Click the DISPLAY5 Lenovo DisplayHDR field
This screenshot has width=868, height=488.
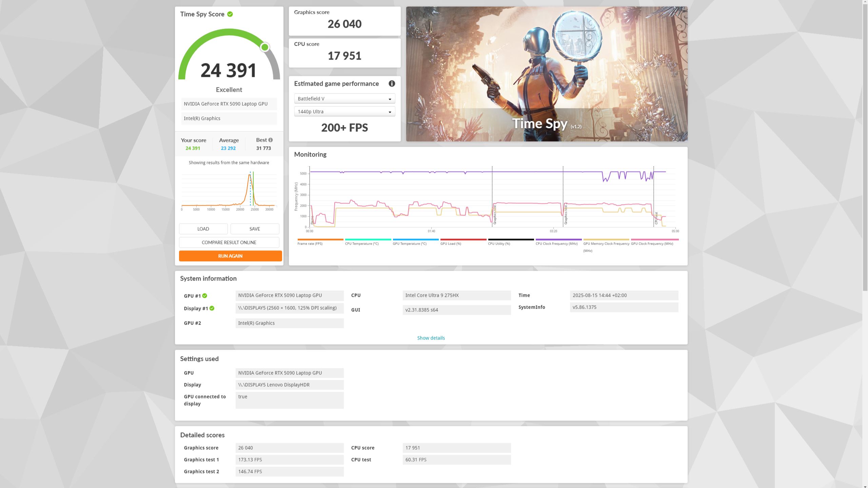[290, 385]
